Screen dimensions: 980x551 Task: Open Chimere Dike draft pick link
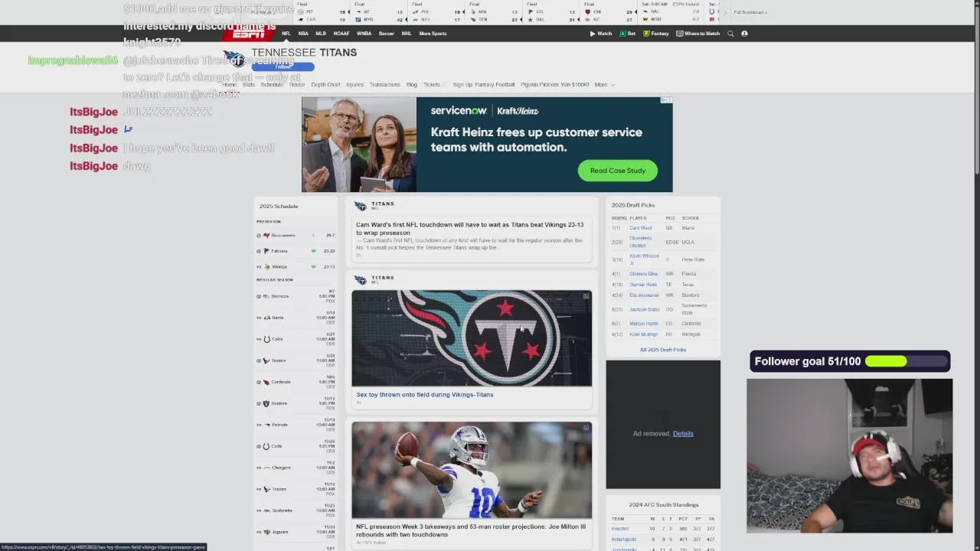pos(643,274)
